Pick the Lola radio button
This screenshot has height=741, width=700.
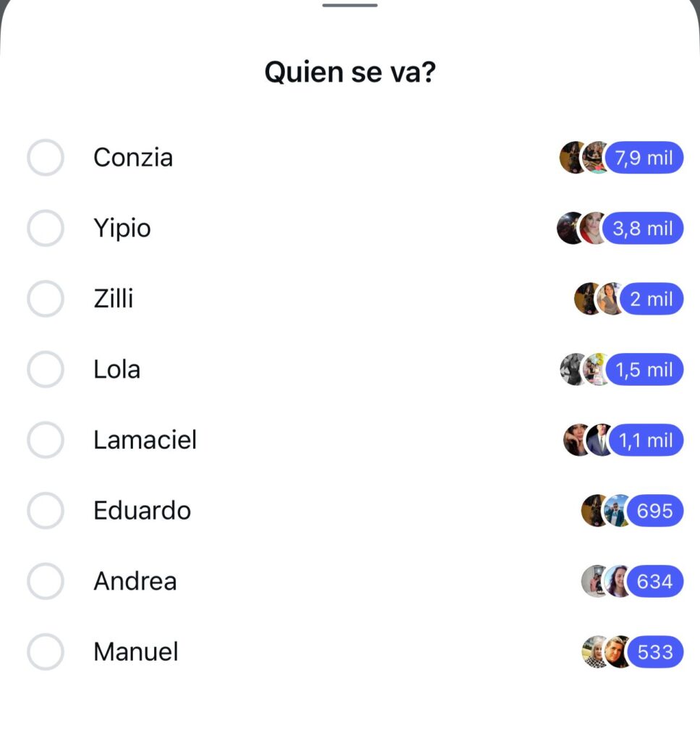click(x=46, y=370)
